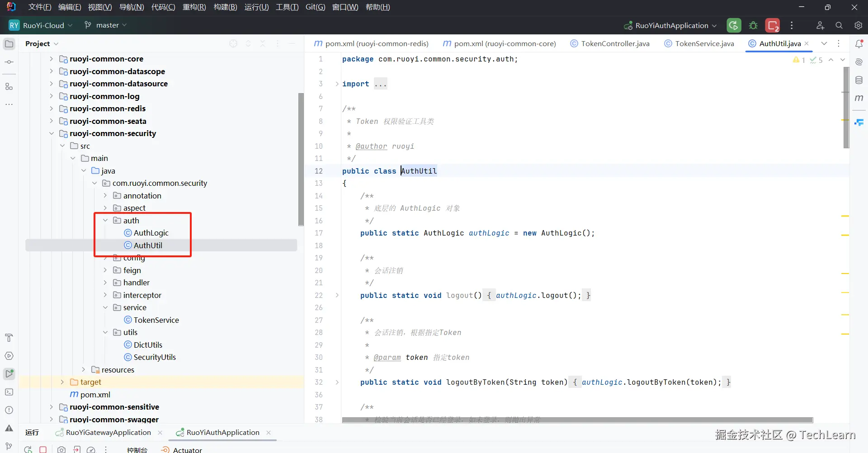Switch to TokenController.java tab
Viewport: 868px width, 453px height.
click(610, 43)
